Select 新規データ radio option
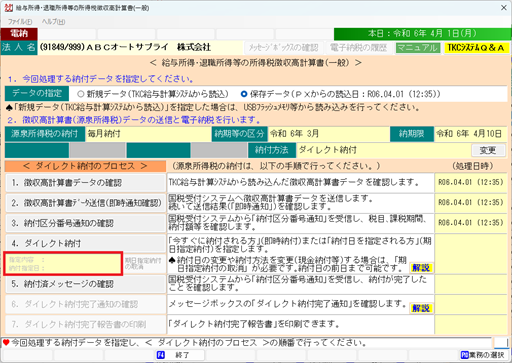The height and width of the screenshot is (363, 512). tap(80, 94)
